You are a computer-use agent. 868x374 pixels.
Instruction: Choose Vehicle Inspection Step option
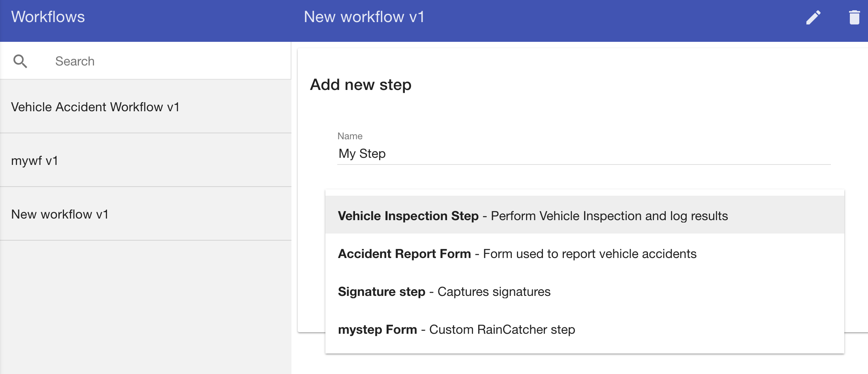pyautogui.click(x=585, y=215)
